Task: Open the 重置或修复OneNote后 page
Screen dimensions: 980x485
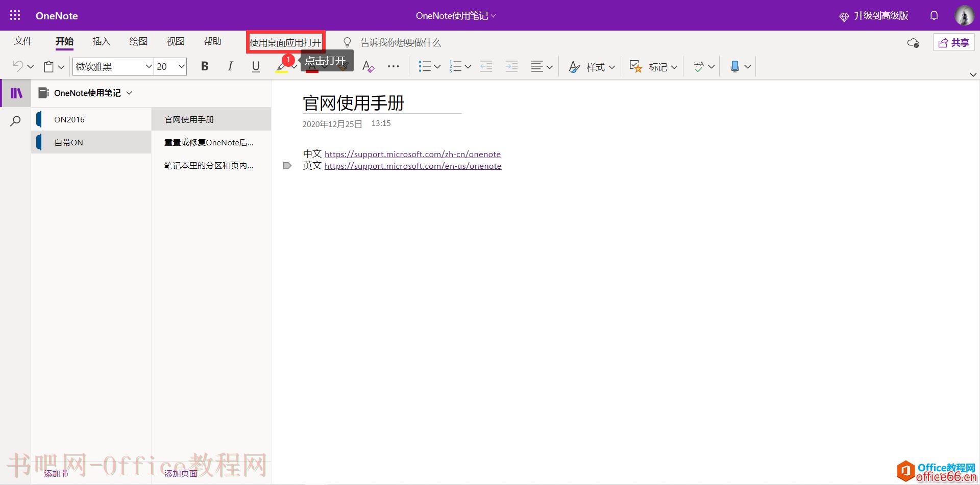Action: click(211, 142)
